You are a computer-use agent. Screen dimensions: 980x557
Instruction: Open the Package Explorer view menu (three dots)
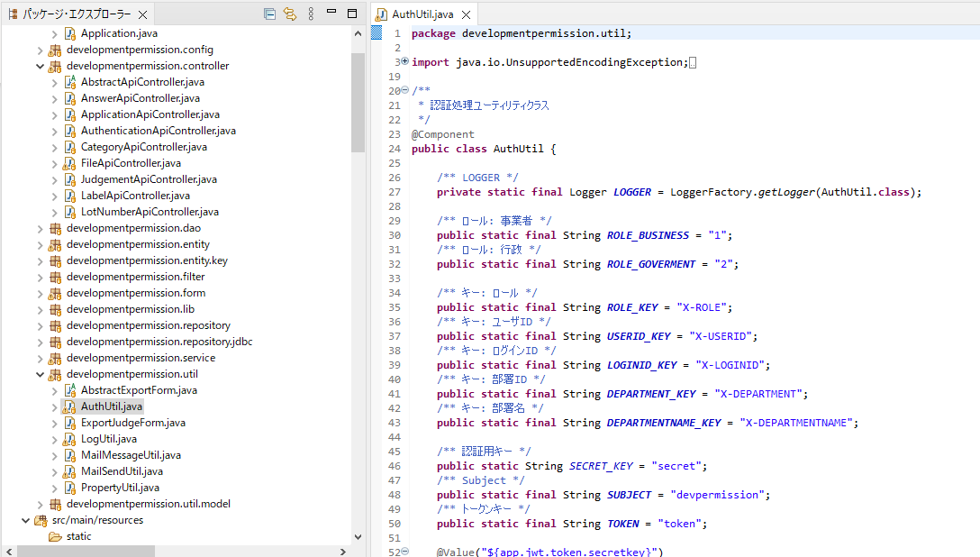coord(312,14)
